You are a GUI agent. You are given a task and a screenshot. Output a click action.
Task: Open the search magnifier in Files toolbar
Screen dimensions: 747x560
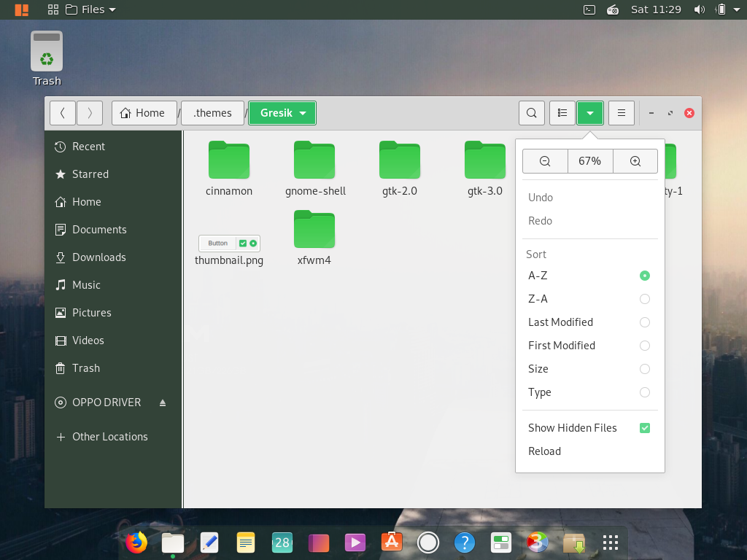tap(532, 113)
